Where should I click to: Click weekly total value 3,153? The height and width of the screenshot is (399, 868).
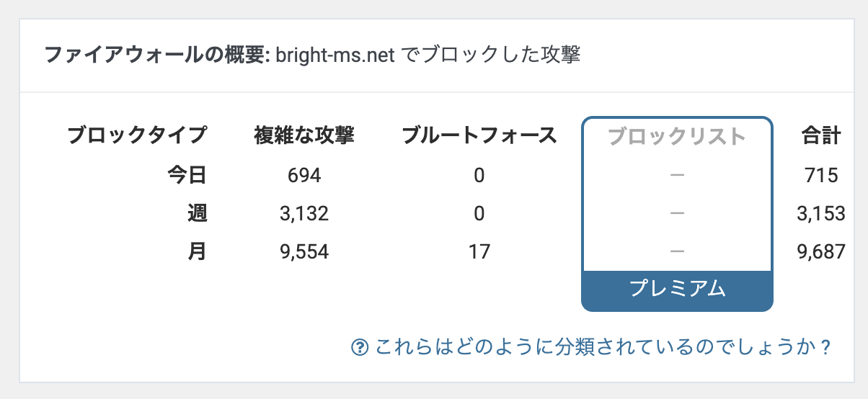822,214
